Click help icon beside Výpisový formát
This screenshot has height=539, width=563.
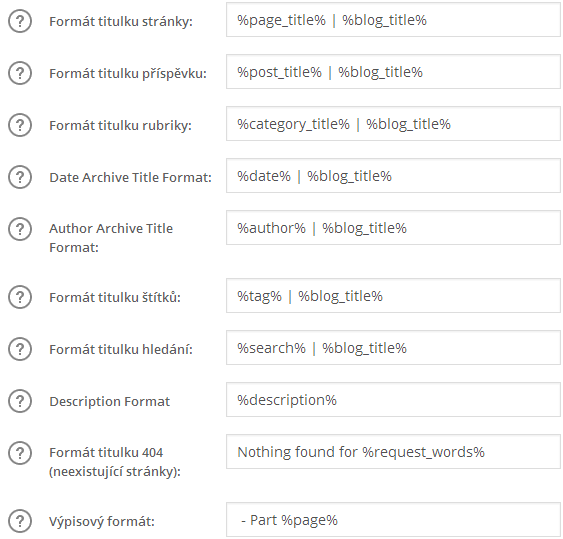tap(20, 521)
